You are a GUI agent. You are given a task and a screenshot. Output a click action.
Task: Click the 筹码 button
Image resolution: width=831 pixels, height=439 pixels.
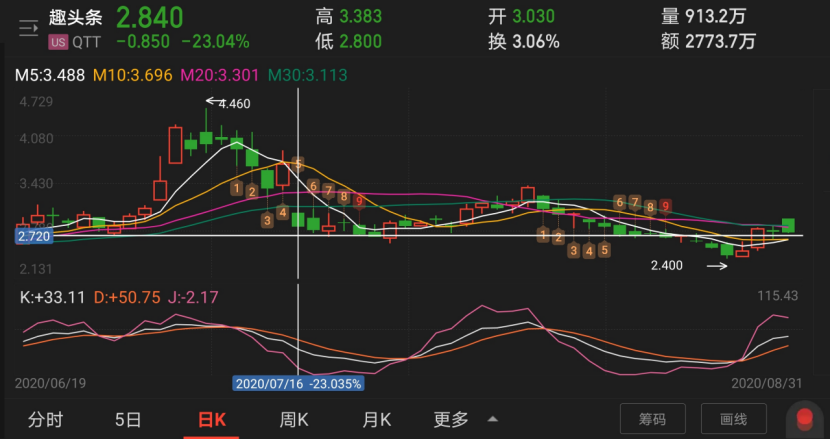pos(652,419)
